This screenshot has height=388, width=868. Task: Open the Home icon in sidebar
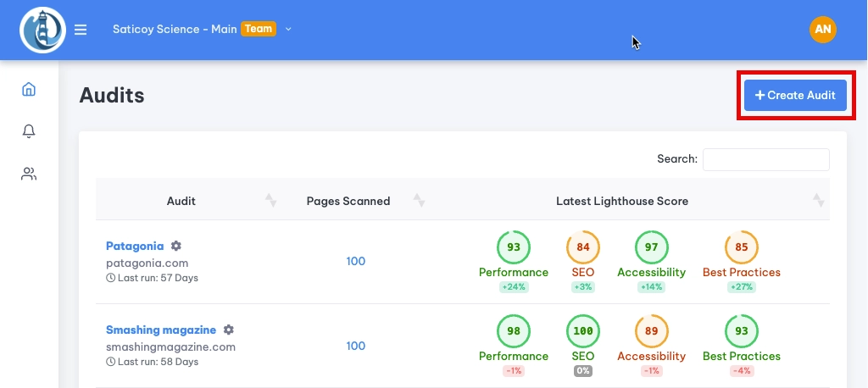point(29,89)
